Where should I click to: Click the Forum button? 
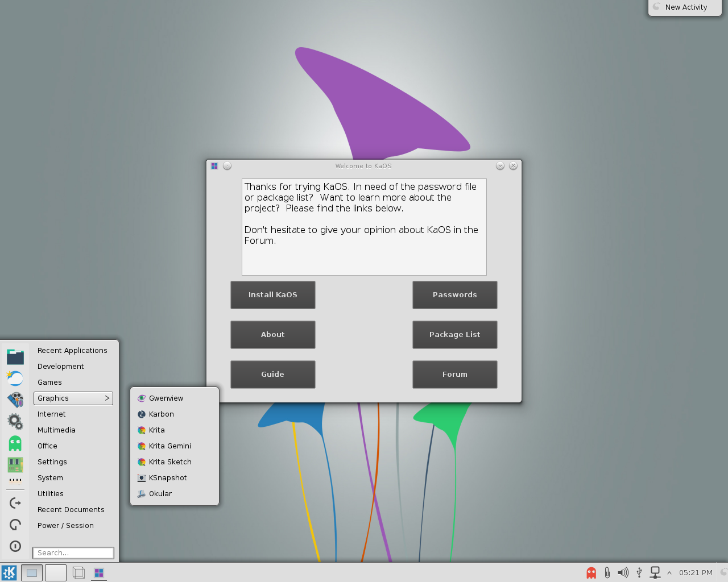pyautogui.click(x=455, y=375)
